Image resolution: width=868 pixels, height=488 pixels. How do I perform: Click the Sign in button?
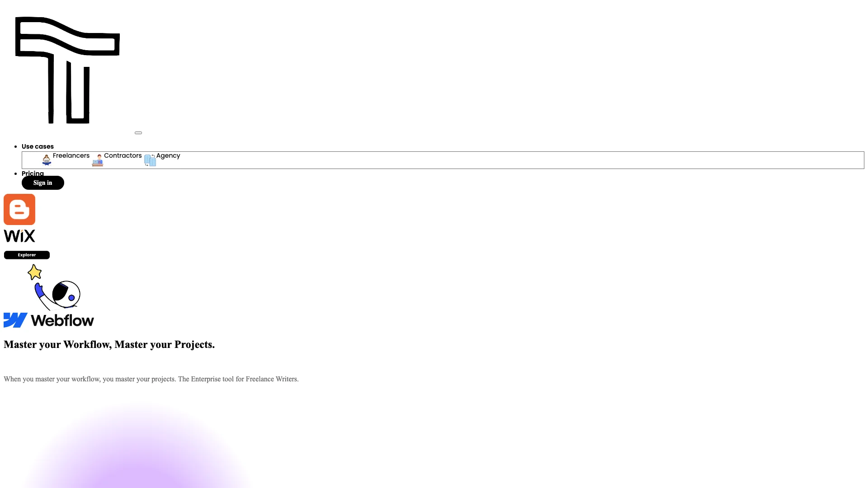click(x=42, y=183)
